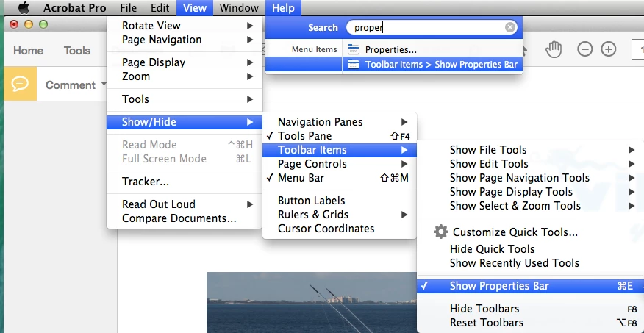The height and width of the screenshot is (333, 644).
Task: Open Tracker...
Action: pyautogui.click(x=185, y=182)
